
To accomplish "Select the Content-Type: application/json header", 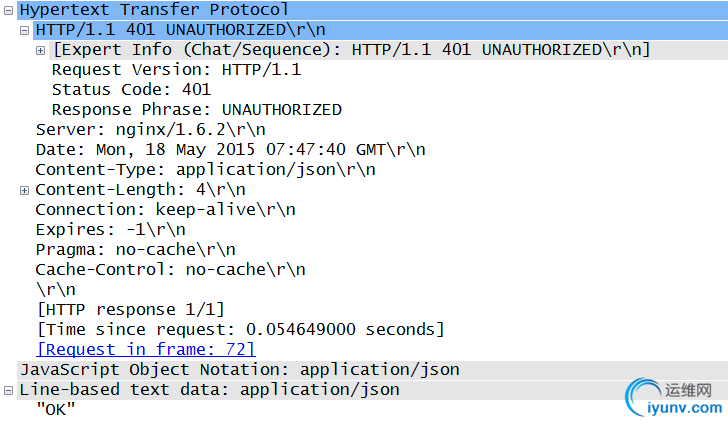I will [x=205, y=170].
